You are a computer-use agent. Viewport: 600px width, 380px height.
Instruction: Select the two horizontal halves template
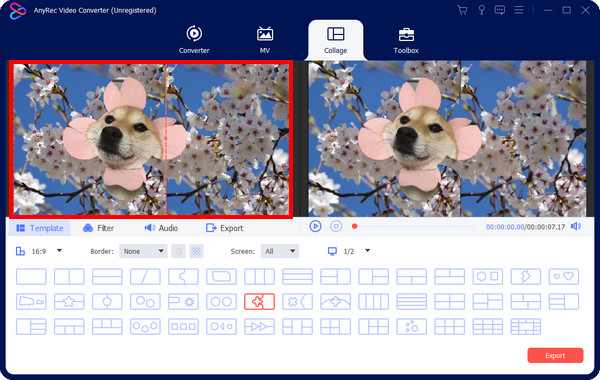107,276
